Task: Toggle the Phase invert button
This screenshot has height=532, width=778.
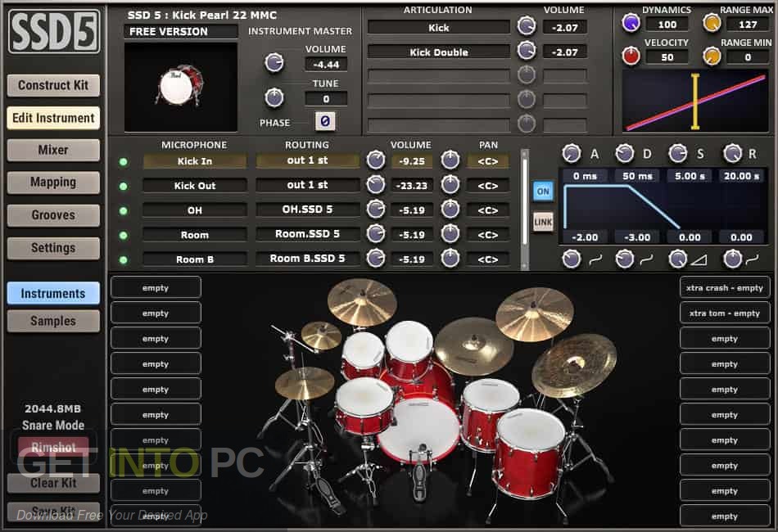Action: click(325, 121)
